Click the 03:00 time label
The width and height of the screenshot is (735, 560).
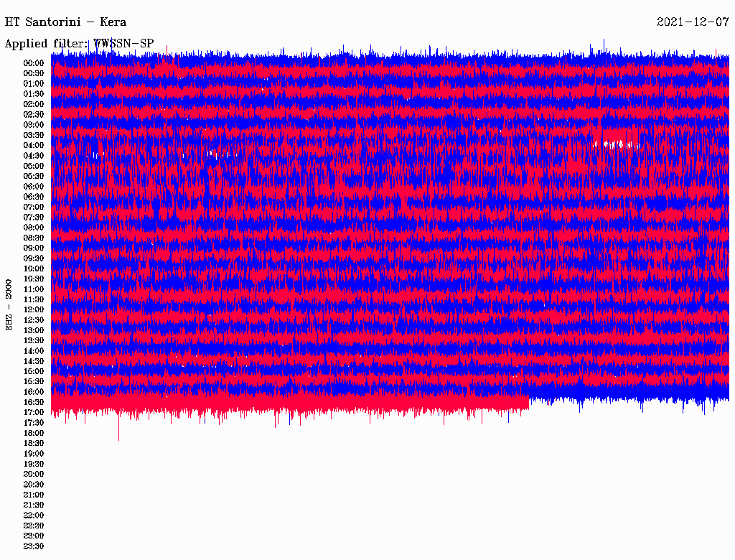pyautogui.click(x=34, y=125)
